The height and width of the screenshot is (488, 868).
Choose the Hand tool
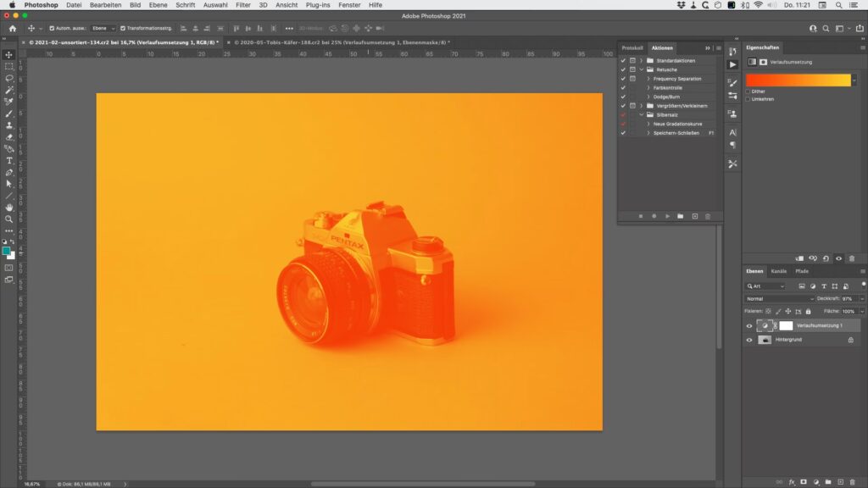coord(9,207)
